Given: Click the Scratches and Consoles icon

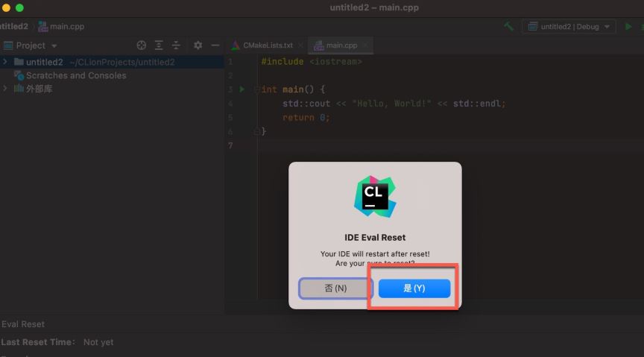Looking at the screenshot, I should 19,75.
